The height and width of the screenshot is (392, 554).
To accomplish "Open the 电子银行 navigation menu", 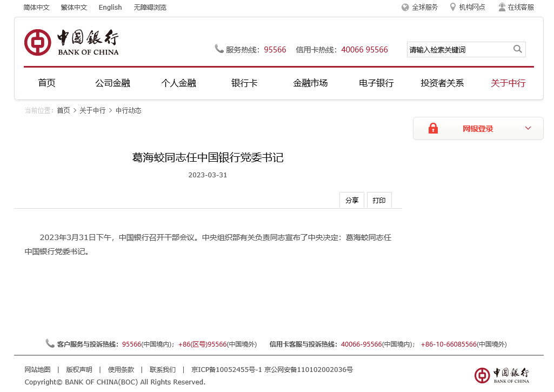I will pos(376,83).
